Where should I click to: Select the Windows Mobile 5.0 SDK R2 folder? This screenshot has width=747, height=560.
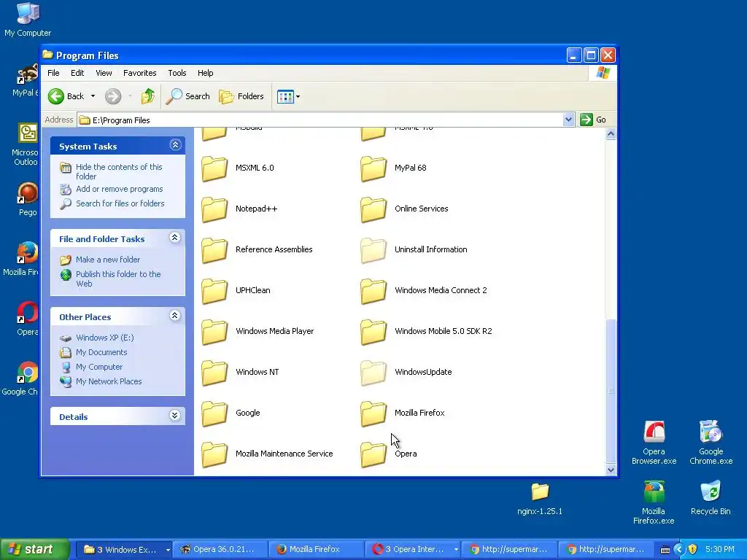pyautogui.click(x=373, y=332)
